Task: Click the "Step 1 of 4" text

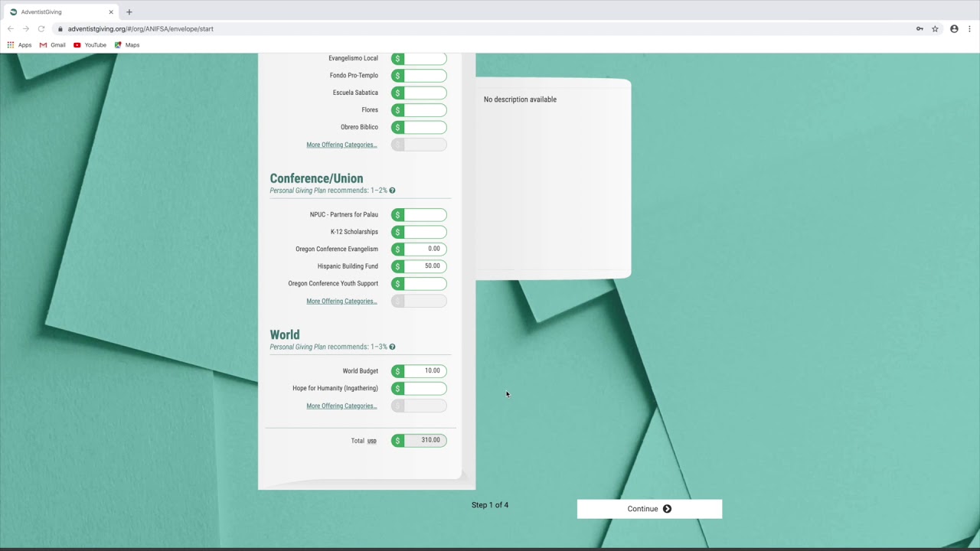Action: (490, 505)
